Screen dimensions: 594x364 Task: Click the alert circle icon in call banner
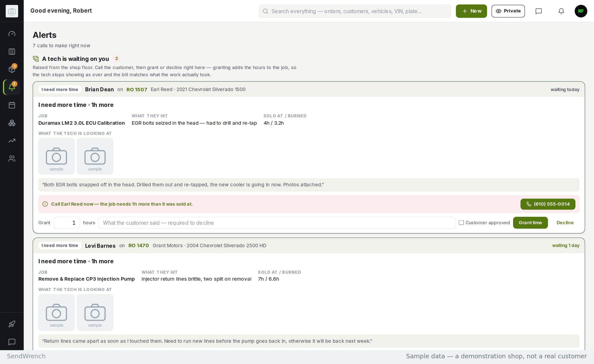click(x=45, y=204)
